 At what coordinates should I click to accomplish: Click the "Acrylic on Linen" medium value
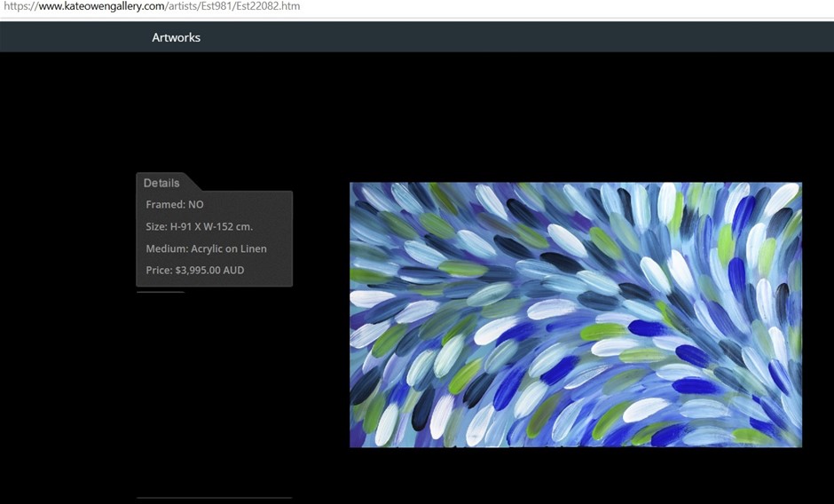(x=229, y=248)
